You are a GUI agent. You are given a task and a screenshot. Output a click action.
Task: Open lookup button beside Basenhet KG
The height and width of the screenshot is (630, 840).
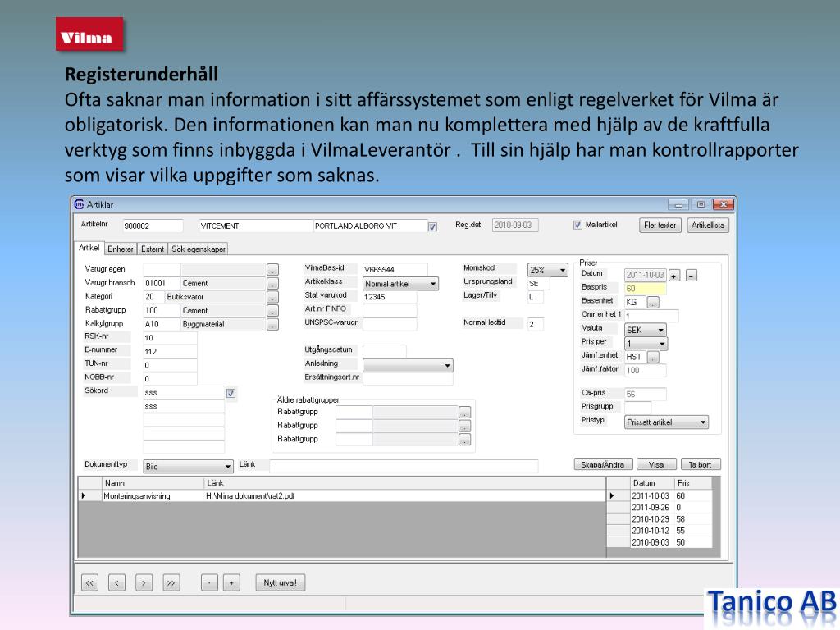click(652, 303)
